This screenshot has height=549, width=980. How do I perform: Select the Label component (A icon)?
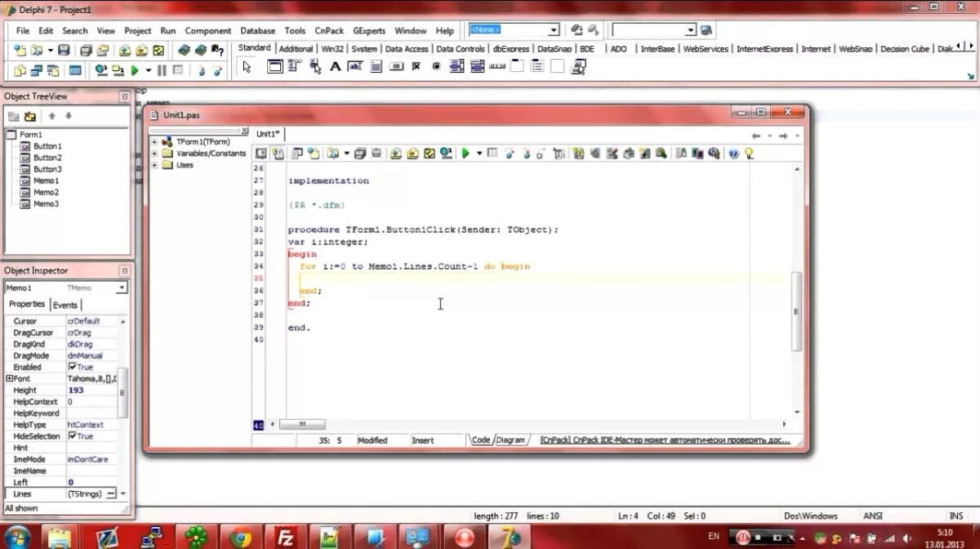click(x=335, y=67)
